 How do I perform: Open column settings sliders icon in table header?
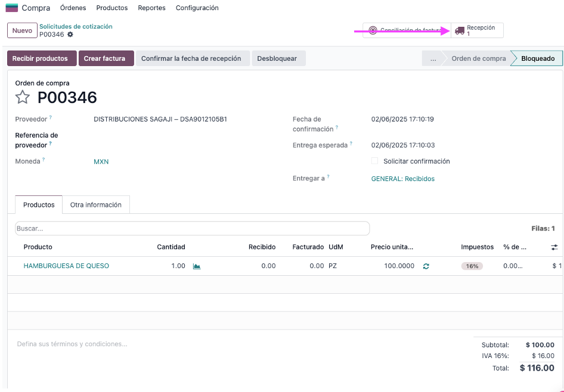click(x=554, y=247)
